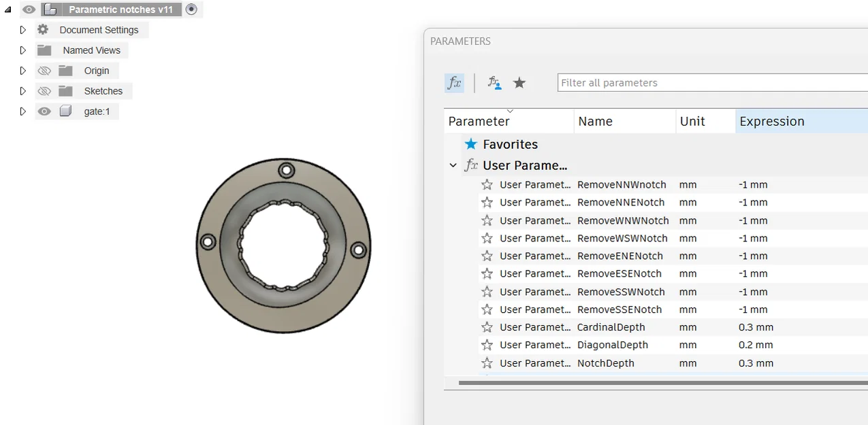Edit the 0.3 mm expression of NotchDepth
868x425 pixels.
tap(756, 363)
